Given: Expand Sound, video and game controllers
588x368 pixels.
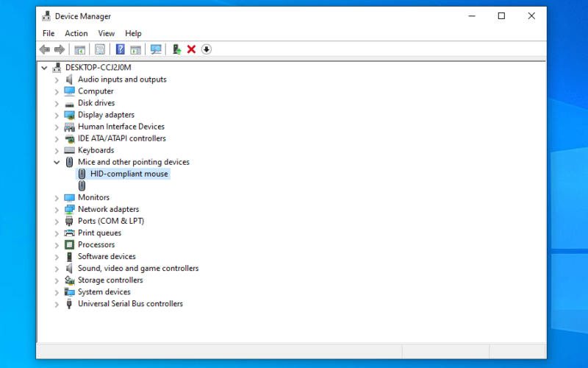Looking at the screenshot, I should [57, 269].
